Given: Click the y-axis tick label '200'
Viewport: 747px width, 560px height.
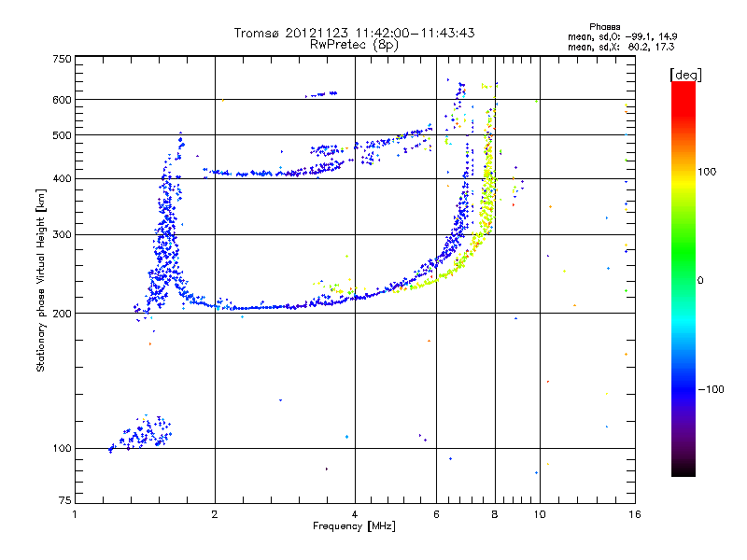Looking at the screenshot, I should point(63,314).
